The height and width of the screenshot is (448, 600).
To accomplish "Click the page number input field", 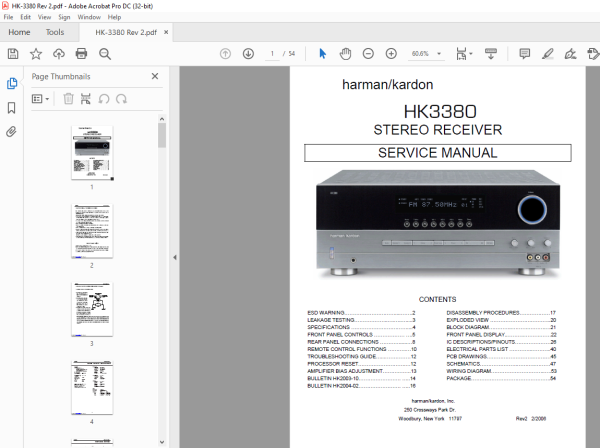I will [x=272, y=54].
